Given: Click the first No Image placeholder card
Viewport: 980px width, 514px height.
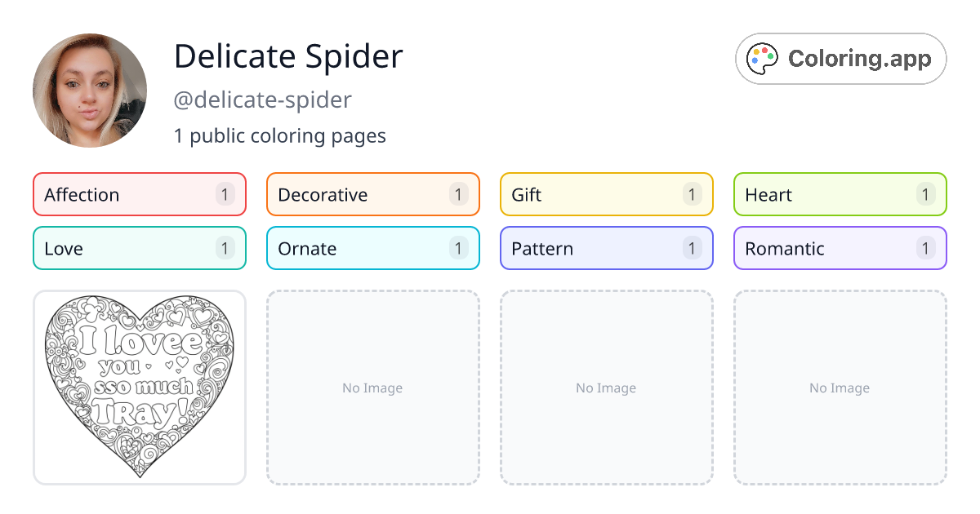Looking at the screenshot, I should click(x=372, y=388).
